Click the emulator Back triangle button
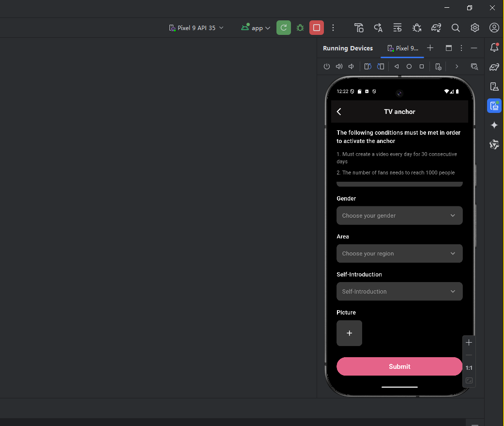 397,66
